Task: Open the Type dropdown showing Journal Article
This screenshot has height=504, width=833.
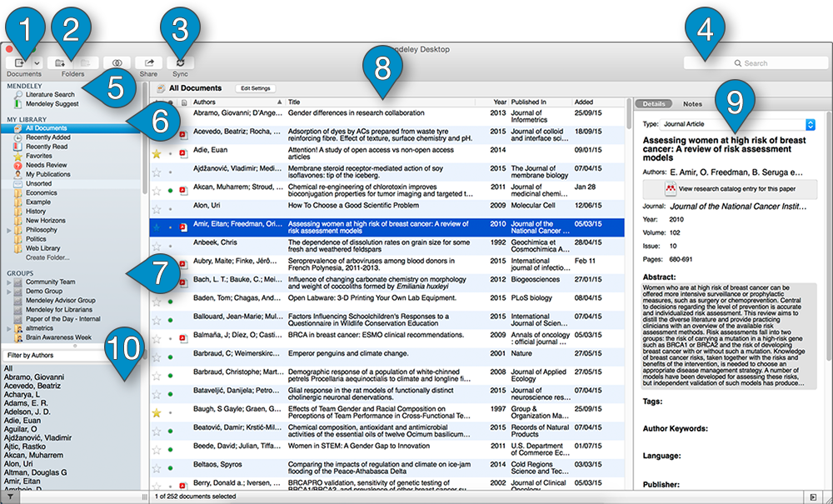Action: point(811,124)
